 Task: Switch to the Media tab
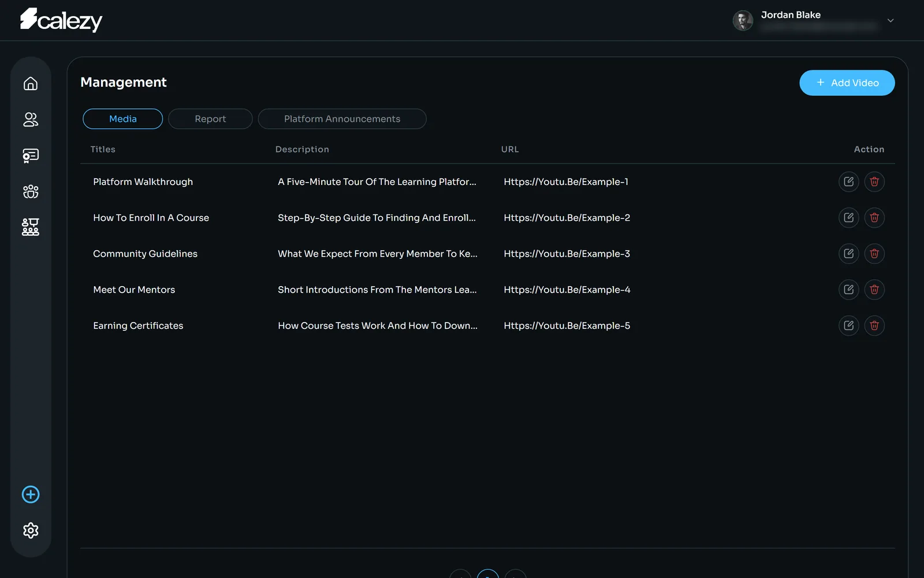123,118
